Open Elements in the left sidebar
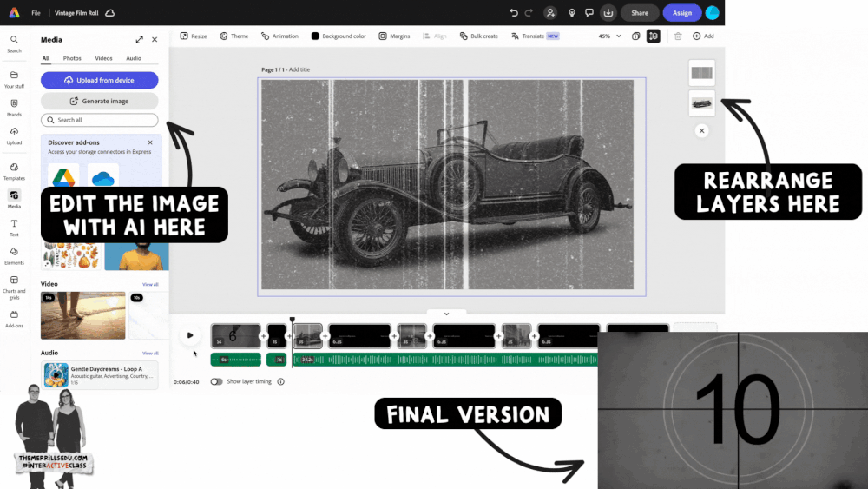 (x=15, y=256)
